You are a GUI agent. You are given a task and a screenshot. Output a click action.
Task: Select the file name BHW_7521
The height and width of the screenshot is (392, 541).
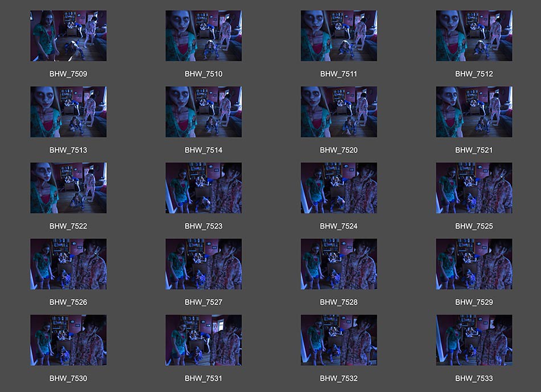click(474, 150)
